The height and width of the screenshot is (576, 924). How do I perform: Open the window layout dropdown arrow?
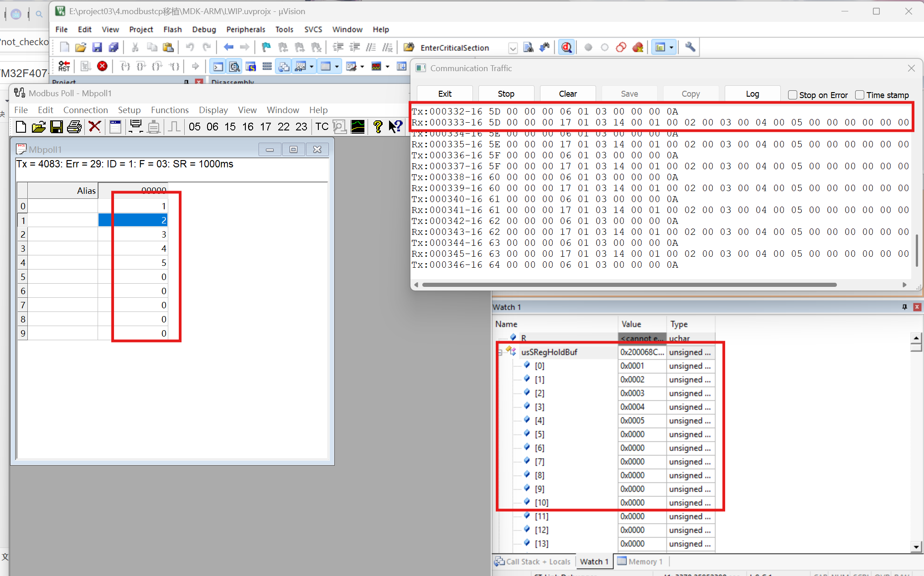(671, 47)
